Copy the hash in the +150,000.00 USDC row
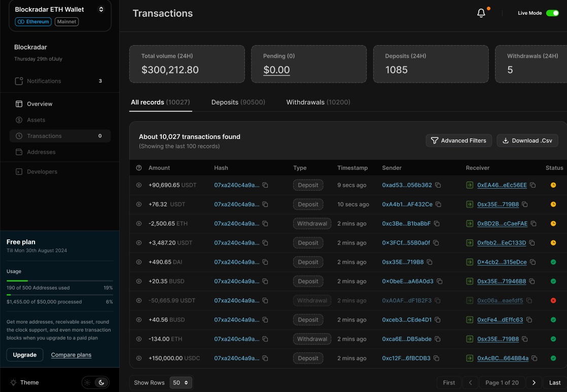Viewport: 567px width, 392px height. click(265, 359)
